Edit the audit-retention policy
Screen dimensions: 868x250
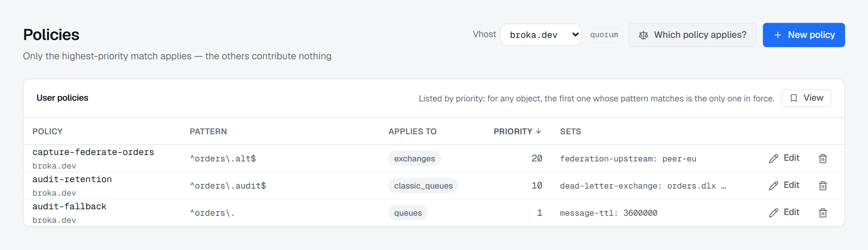784,185
